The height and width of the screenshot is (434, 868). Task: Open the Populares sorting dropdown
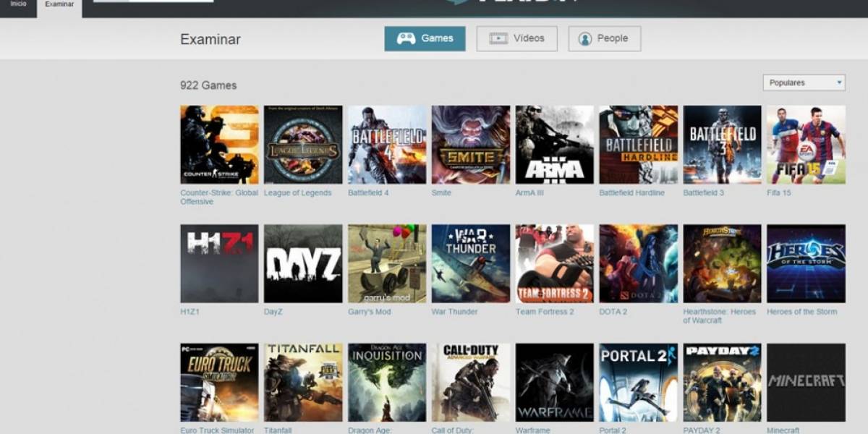pyautogui.click(x=804, y=82)
